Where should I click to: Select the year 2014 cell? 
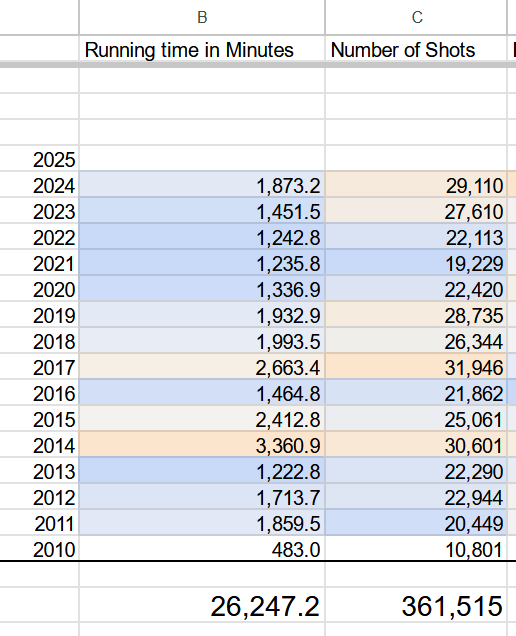click(x=39, y=445)
